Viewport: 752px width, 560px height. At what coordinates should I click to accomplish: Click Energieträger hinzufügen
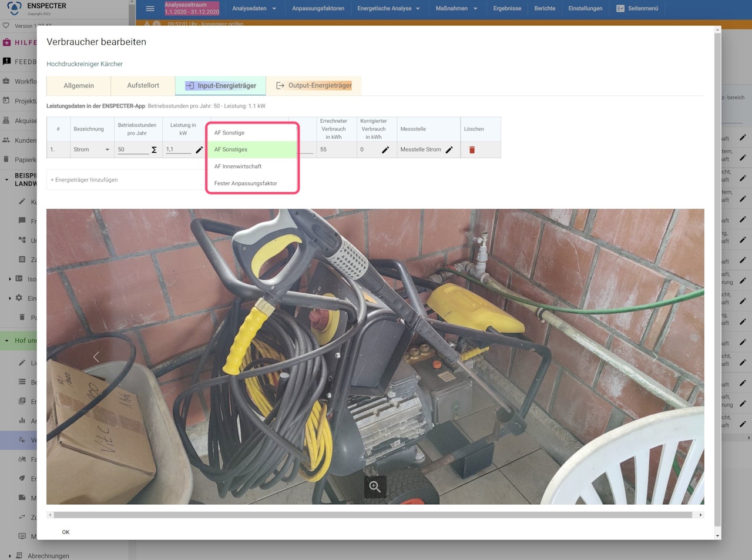85,180
